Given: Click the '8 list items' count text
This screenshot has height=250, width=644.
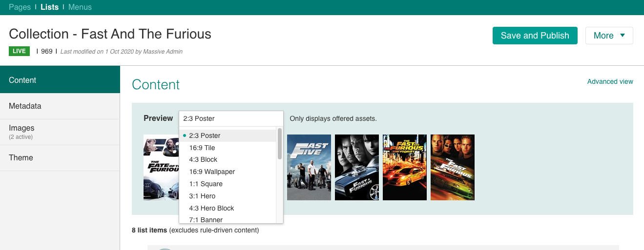Looking at the screenshot, I should (x=149, y=230).
